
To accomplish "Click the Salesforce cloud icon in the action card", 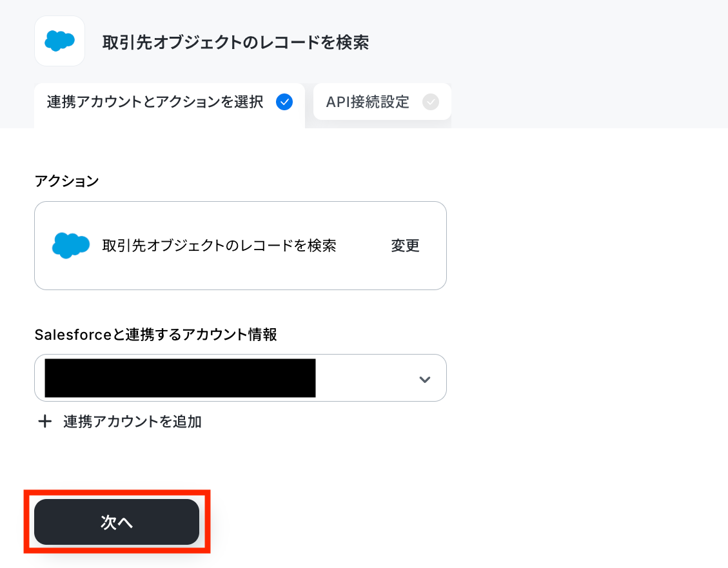I will click(x=70, y=246).
